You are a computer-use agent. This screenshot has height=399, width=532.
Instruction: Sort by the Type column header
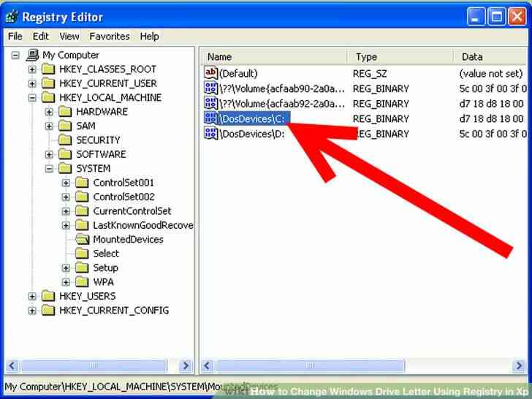[400, 57]
